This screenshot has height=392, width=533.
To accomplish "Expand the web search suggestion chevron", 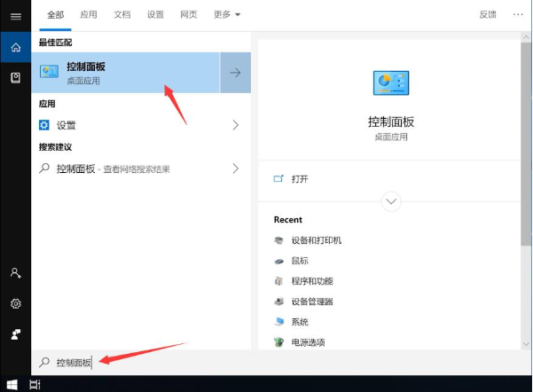I will [236, 169].
